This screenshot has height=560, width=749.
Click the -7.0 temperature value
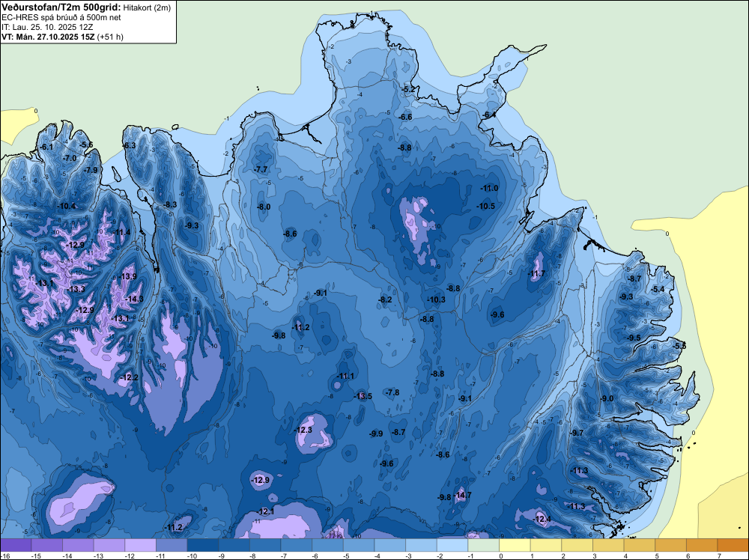(x=70, y=159)
